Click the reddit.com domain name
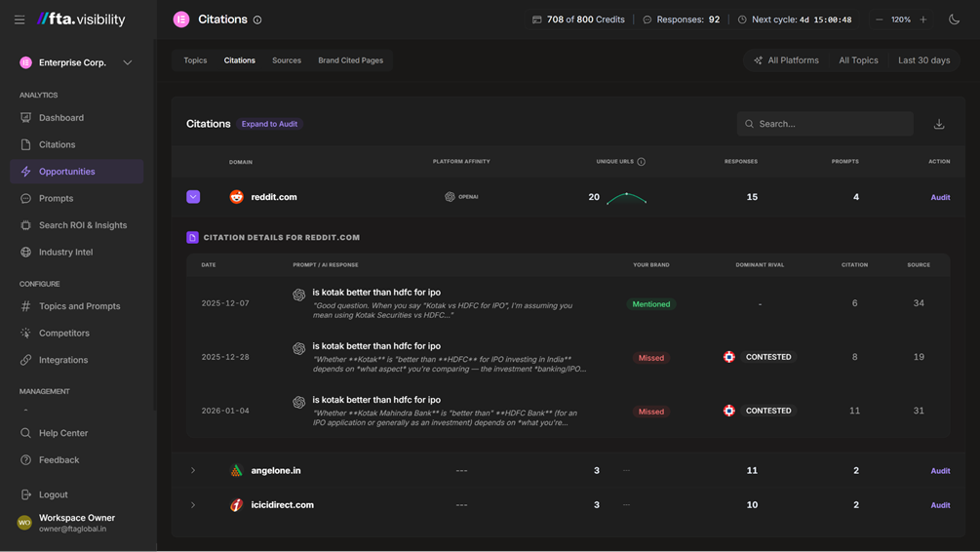 (x=274, y=197)
